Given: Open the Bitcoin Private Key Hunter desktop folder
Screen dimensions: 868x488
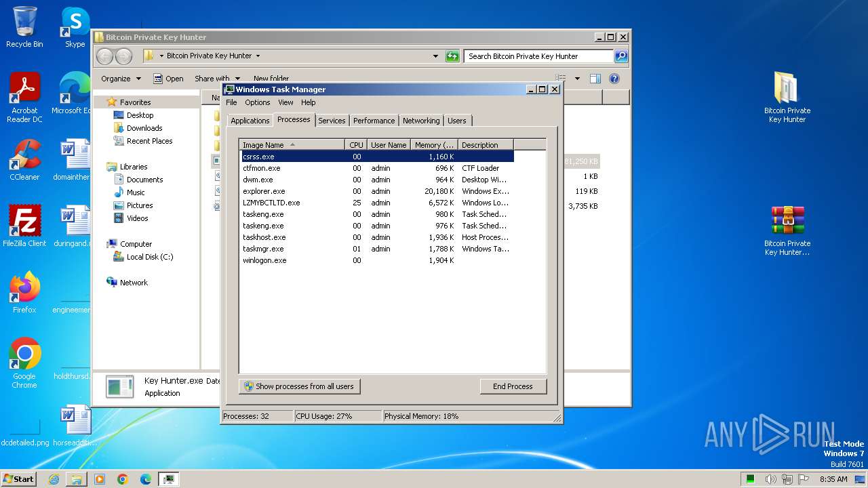Looking at the screenshot, I should pyautogui.click(x=787, y=97).
